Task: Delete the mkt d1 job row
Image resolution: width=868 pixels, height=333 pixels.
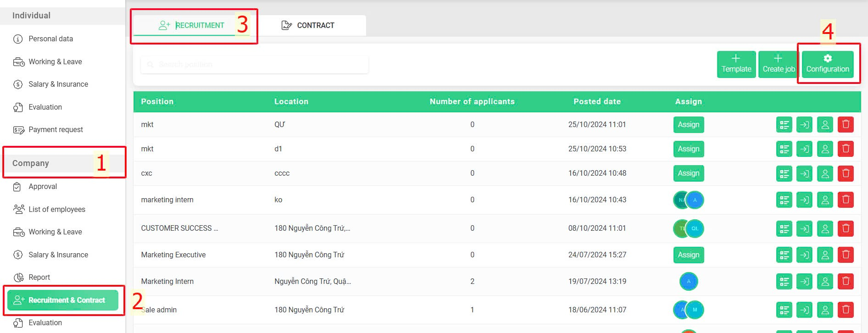Action: click(846, 149)
